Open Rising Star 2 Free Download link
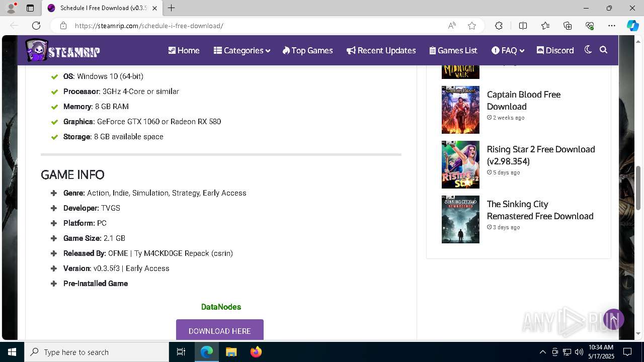The image size is (644, 362). point(541,155)
